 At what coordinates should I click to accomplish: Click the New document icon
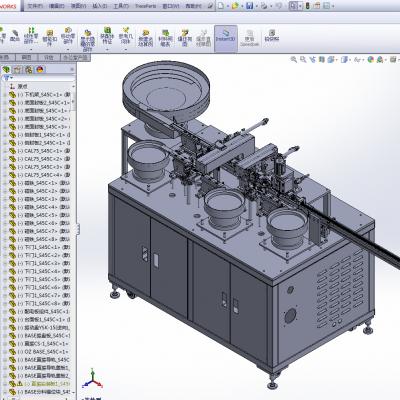(221, 6)
